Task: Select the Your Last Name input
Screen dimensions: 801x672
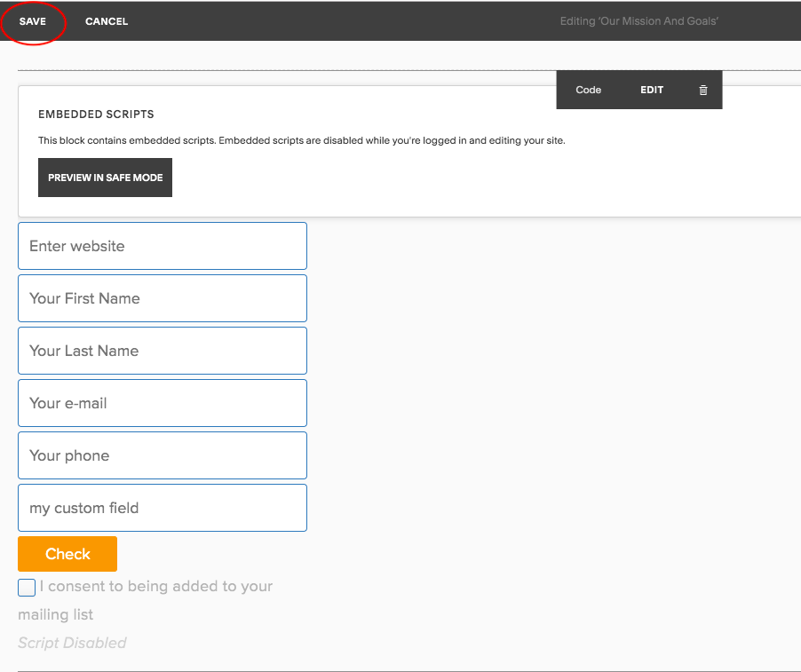Action: (x=163, y=351)
